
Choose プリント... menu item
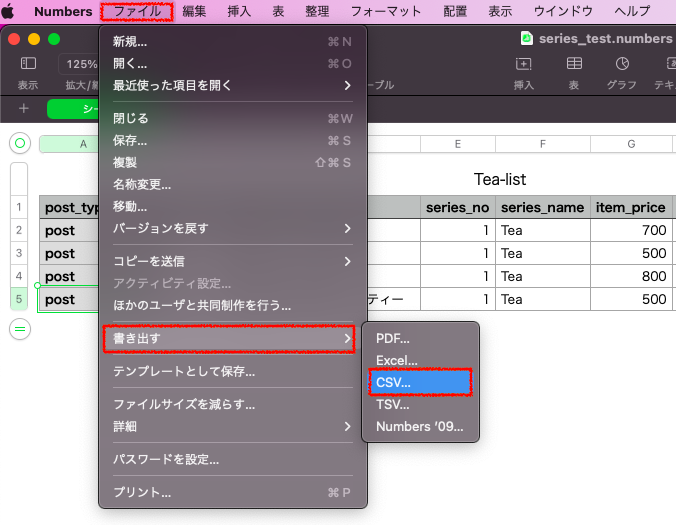coord(233,492)
